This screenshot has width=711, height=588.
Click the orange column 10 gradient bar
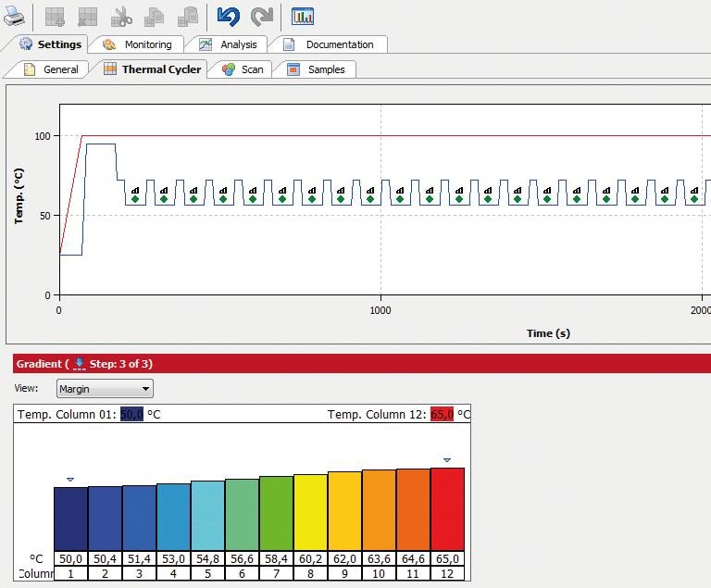(379, 510)
